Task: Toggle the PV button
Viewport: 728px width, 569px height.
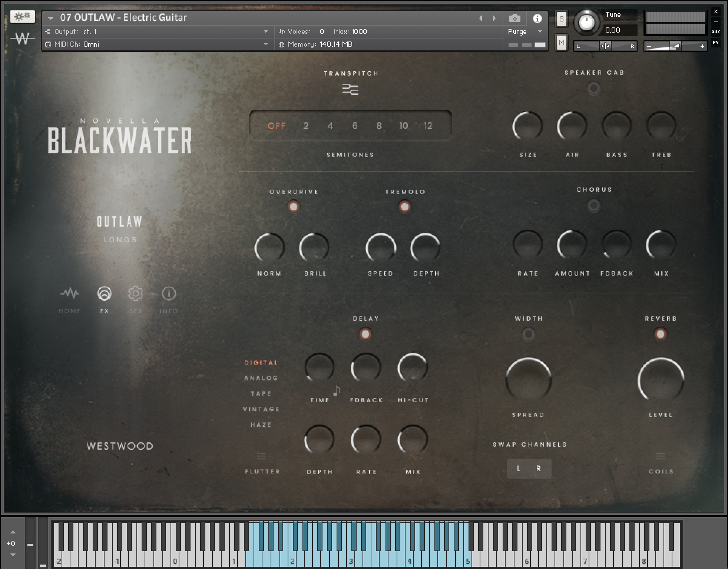Action: click(x=716, y=43)
